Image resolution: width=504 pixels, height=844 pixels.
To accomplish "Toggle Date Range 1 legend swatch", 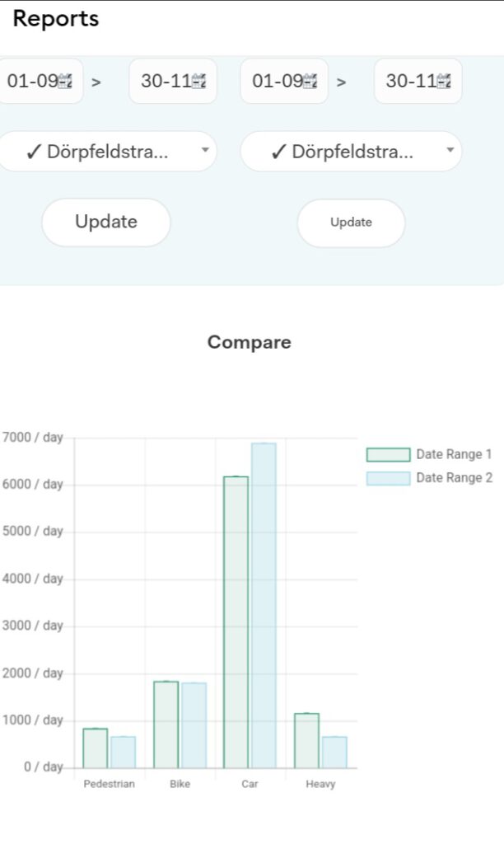I will 388,454.
